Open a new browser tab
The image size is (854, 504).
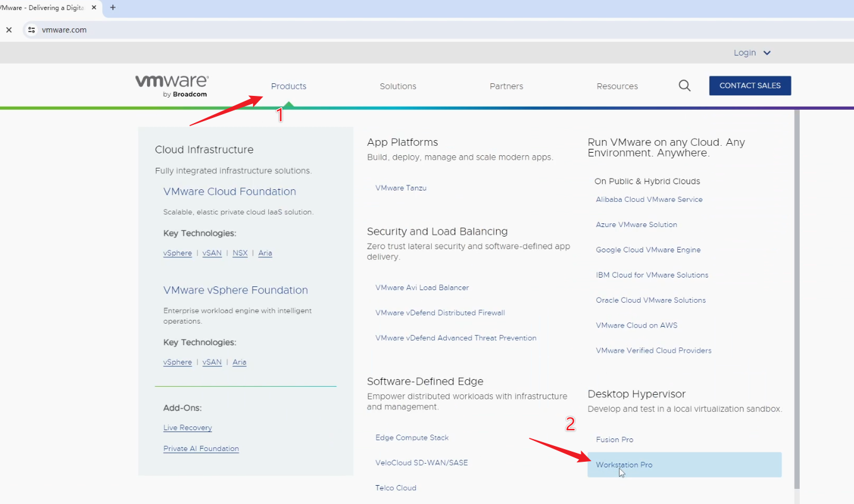(113, 8)
